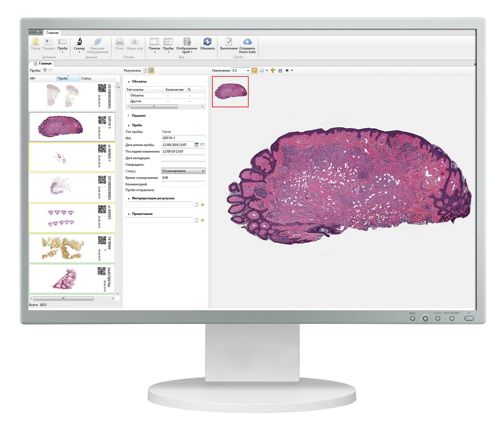Viewport: 504px width, 427px height.
Task: Click the filter funnel next to Пробы
Action: pyautogui.click(x=45, y=71)
